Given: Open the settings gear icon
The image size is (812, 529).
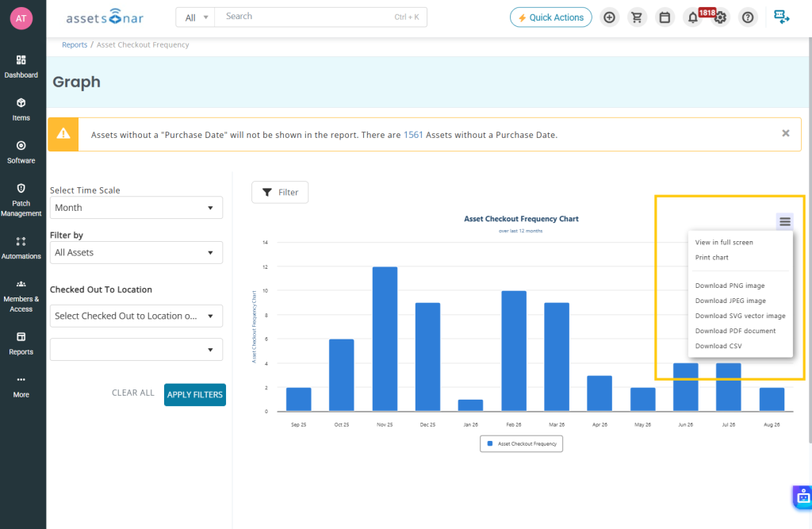Looking at the screenshot, I should 720,17.
